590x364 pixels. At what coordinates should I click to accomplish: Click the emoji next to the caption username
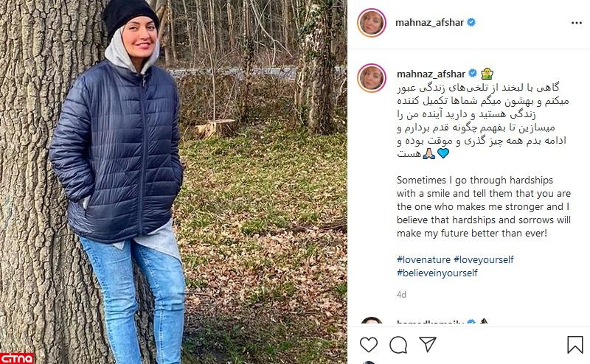(487, 74)
